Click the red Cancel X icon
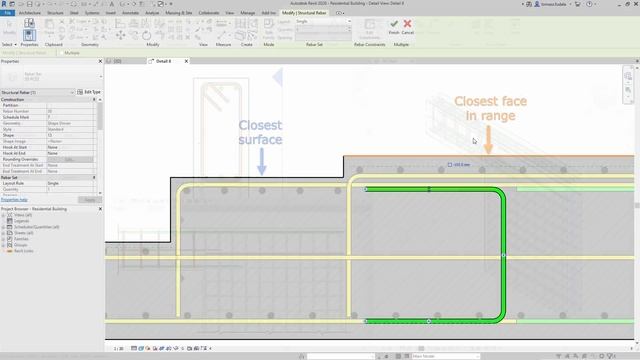This screenshot has height=360, width=640. (x=407, y=24)
